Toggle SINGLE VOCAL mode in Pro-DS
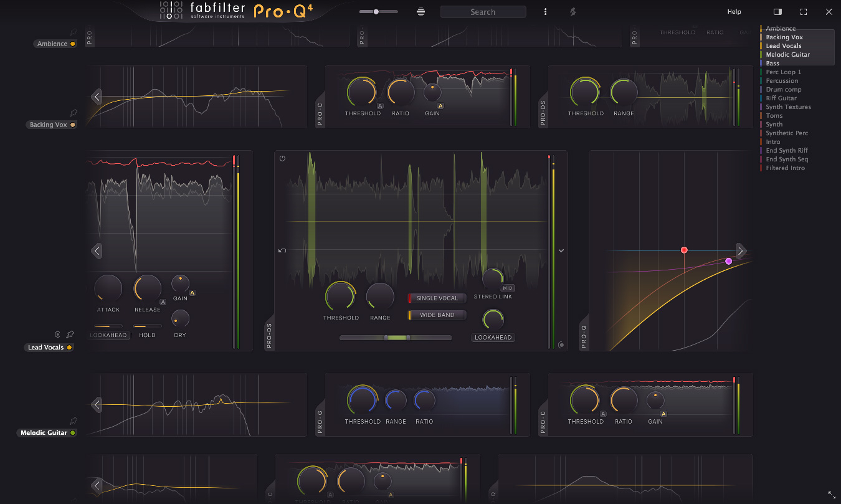The width and height of the screenshot is (841, 504). coord(436,298)
